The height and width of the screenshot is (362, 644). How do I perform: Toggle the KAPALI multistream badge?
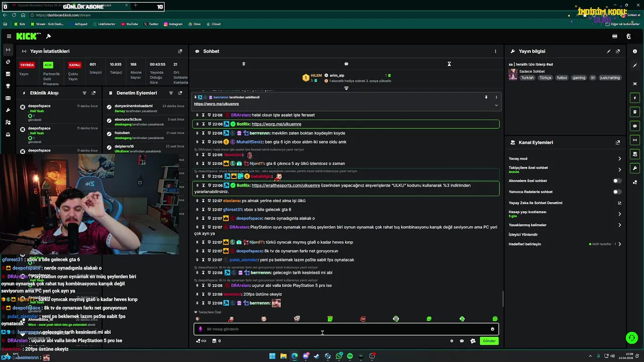[x=74, y=65]
